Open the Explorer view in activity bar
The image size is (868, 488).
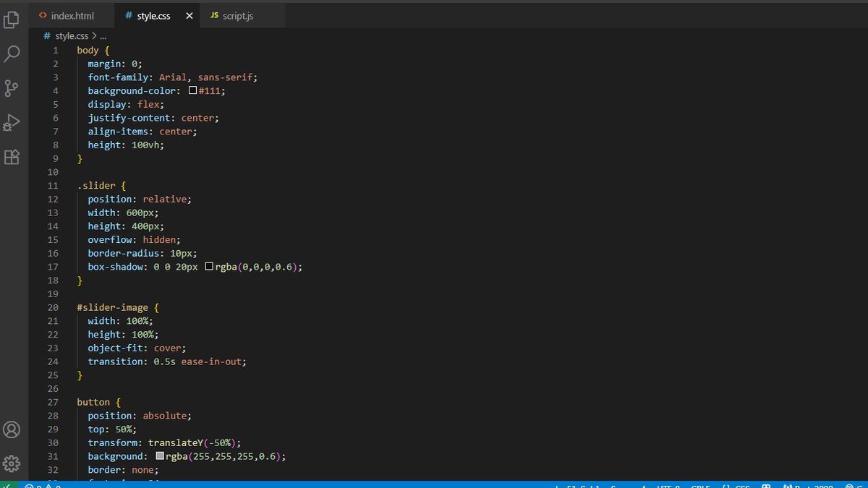[x=12, y=20]
